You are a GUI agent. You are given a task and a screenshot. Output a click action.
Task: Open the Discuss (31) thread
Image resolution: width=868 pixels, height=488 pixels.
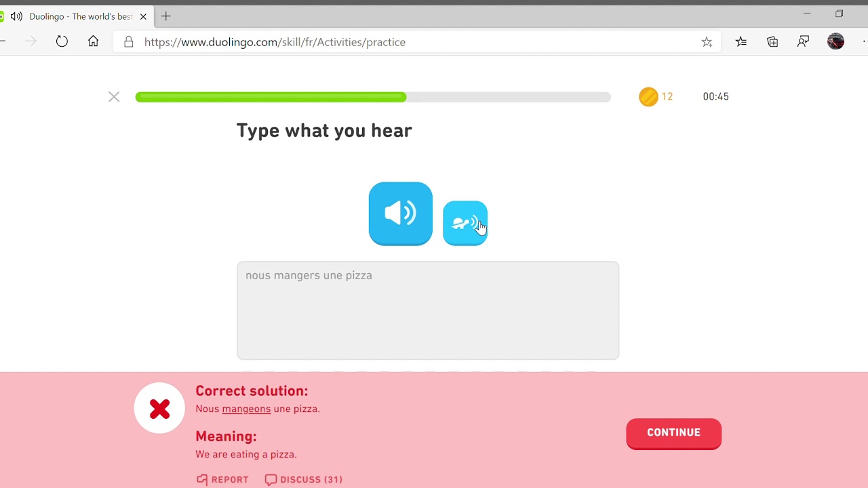(x=303, y=479)
